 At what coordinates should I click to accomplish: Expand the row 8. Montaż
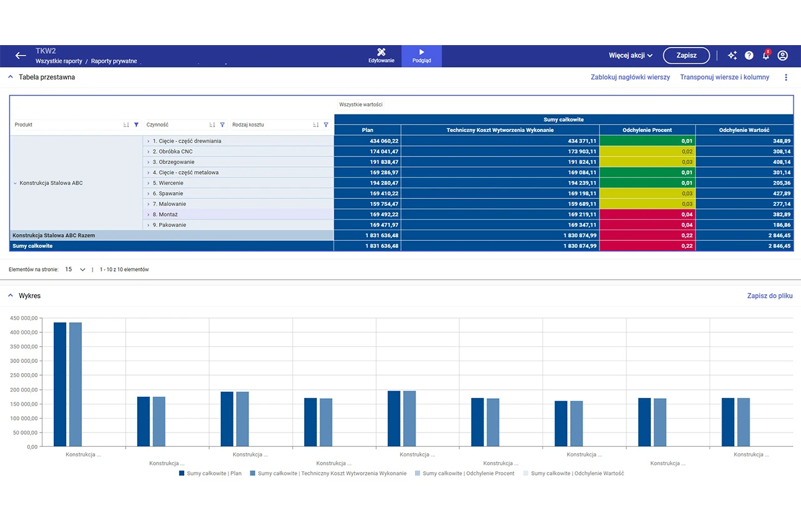coord(148,215)
